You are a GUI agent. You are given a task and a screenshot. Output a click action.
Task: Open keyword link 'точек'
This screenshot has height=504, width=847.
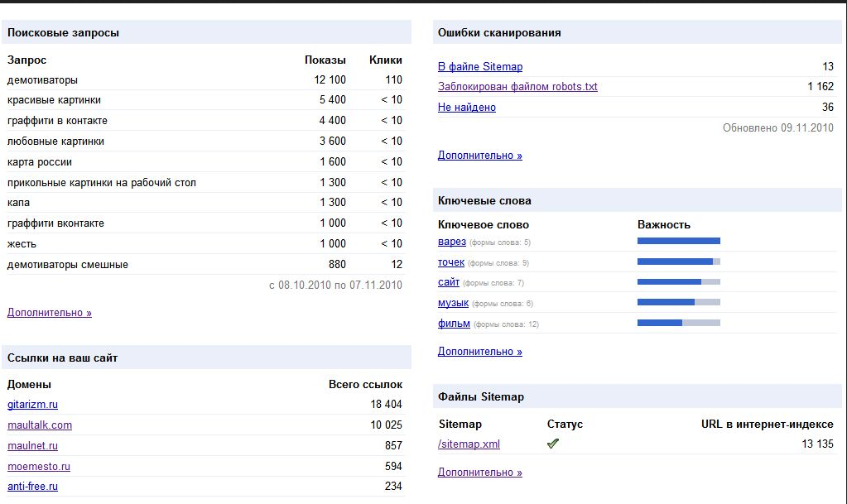450,262
